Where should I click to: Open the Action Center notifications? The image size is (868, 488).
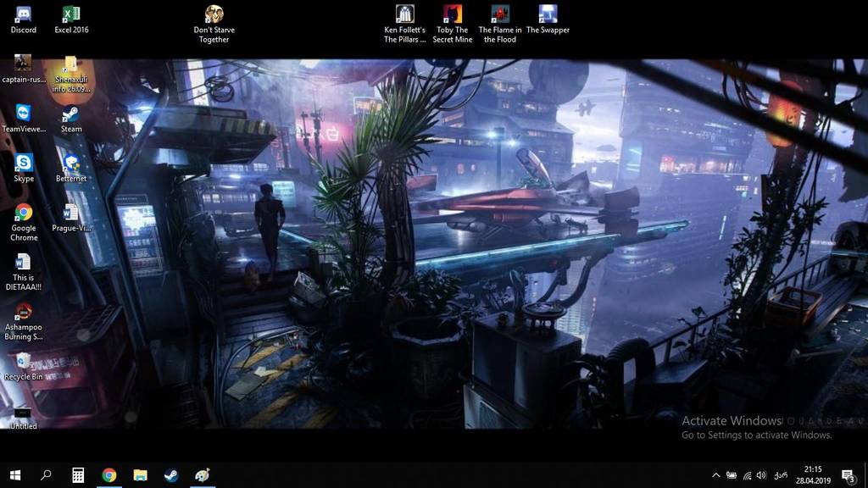[849, 475]
